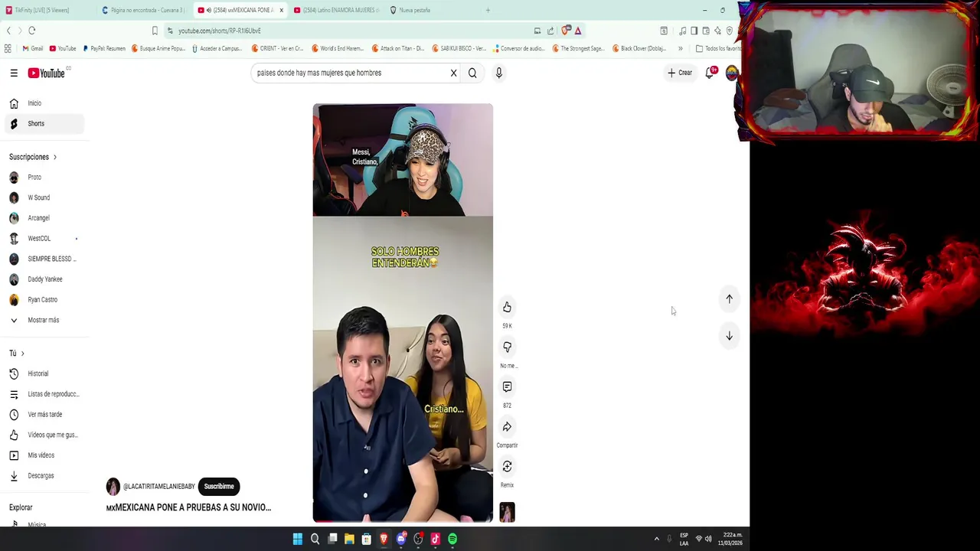Open Discord from the taskbar
This screenshot has width=980, height=551.
coord(401,539)
